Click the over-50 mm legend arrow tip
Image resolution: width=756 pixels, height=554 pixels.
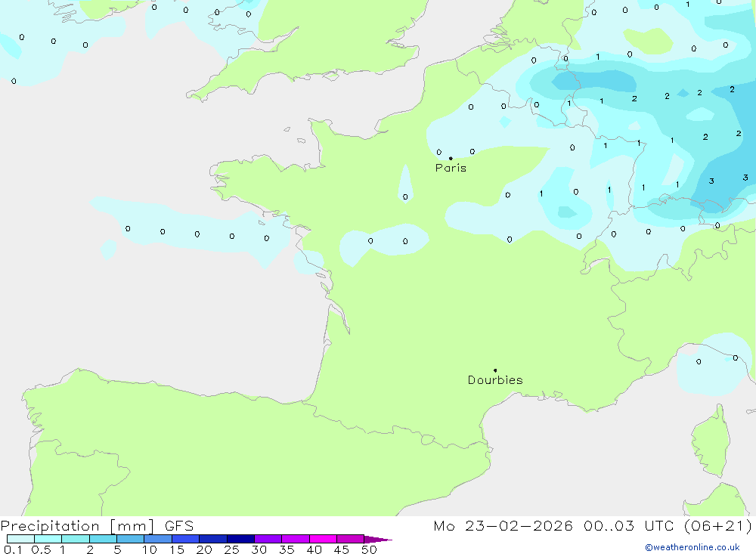378,539
